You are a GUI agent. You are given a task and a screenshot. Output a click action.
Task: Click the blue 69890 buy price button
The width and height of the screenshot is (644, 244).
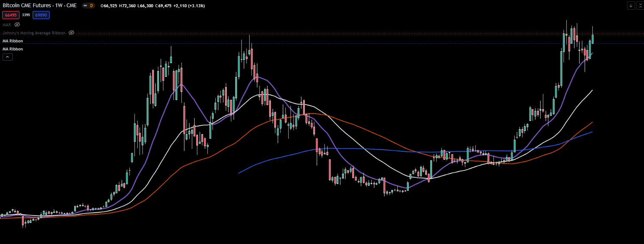pyautogui.click(x=41, y=15)
